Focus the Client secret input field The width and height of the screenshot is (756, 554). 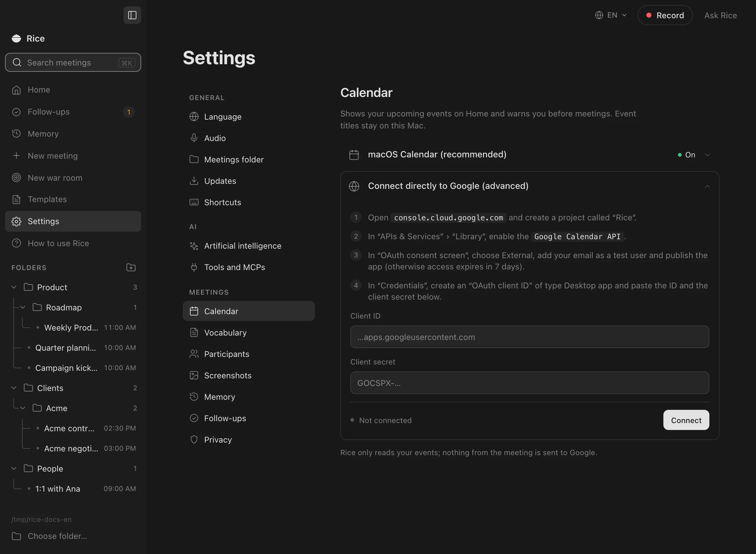pos(530,383)
